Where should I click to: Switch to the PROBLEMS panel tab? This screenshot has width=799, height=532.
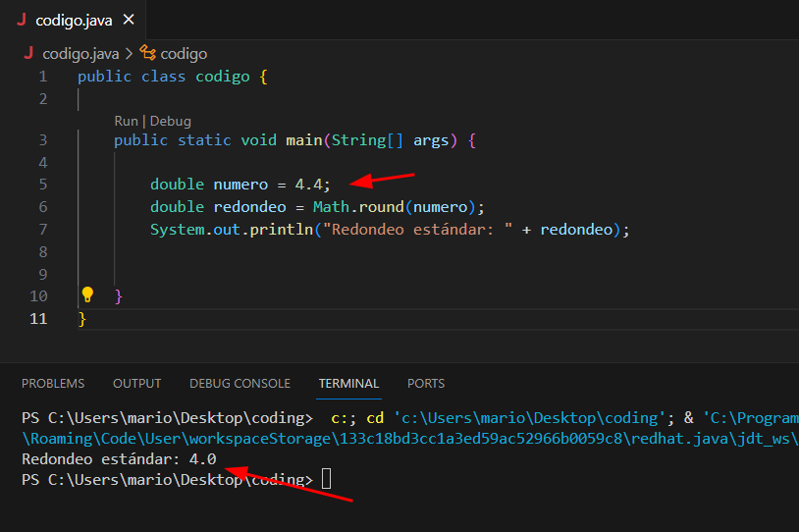pos(53,383)
